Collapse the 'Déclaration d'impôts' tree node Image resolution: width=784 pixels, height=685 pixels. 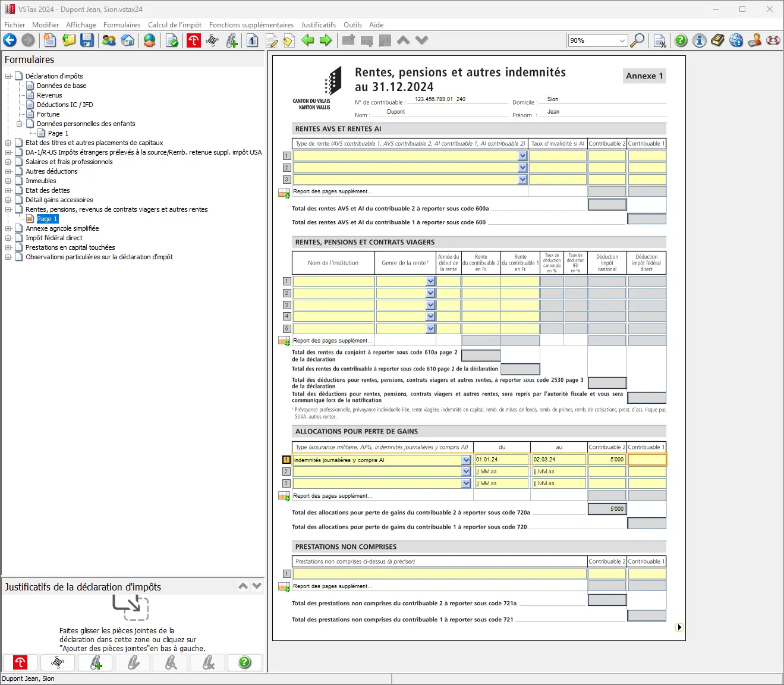point(8,76)
